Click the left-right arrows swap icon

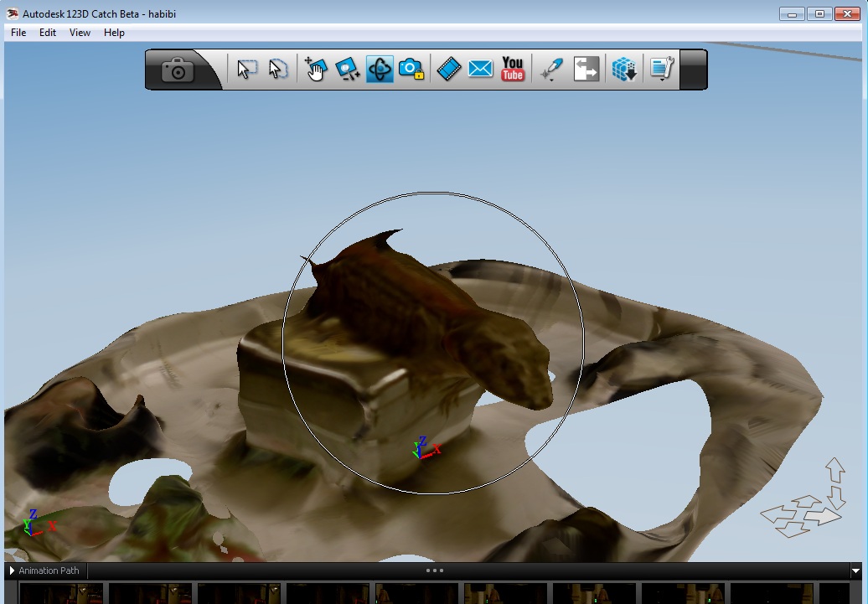[x=586, y=70]
